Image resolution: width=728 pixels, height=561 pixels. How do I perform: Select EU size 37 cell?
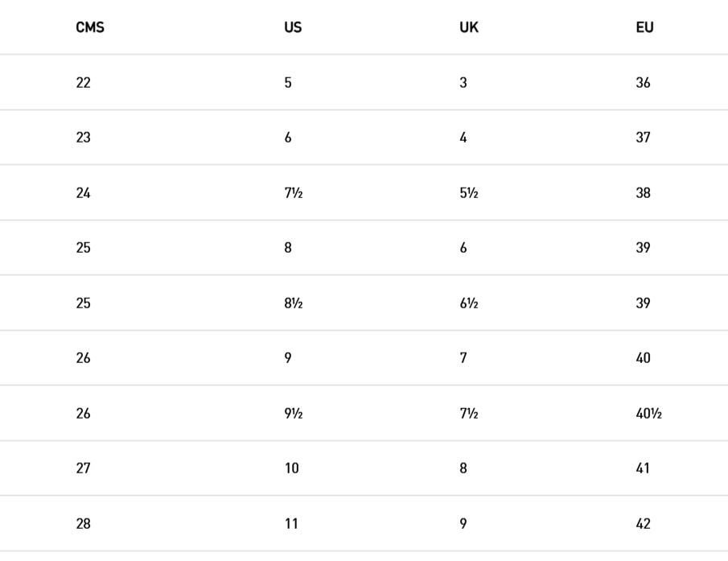tap(643, 138)
